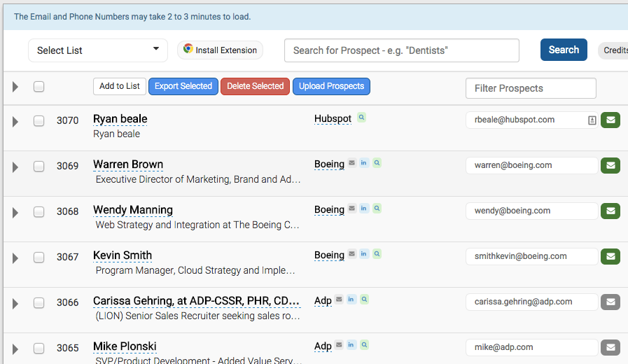Open LinkedIn icon in Kevin Smith's row

point(363,254)
